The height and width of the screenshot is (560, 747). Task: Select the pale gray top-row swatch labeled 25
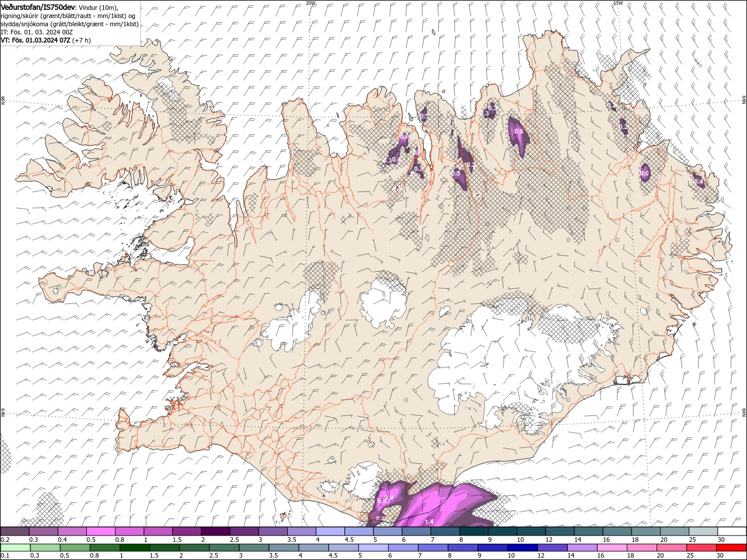703,531
